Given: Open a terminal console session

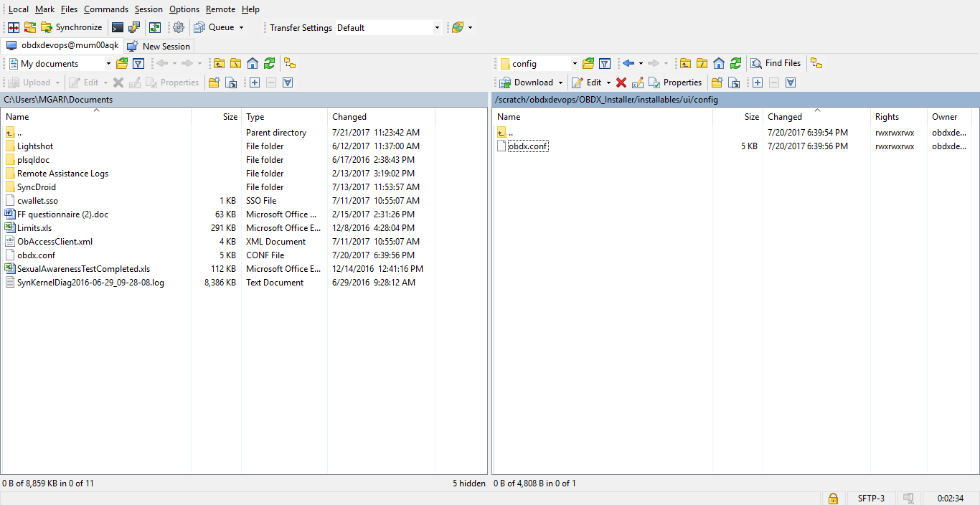Looking at the screenshot, I should (x=116, y=27).
